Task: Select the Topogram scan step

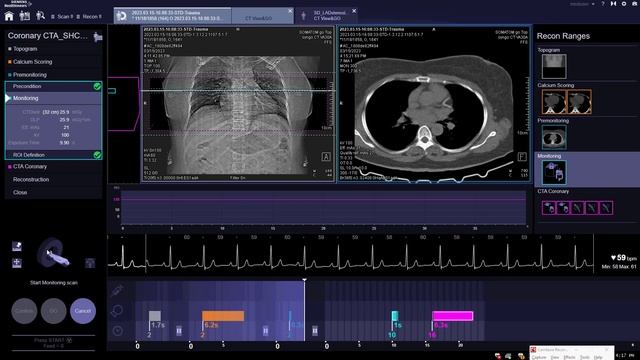Action: (53, 49)
